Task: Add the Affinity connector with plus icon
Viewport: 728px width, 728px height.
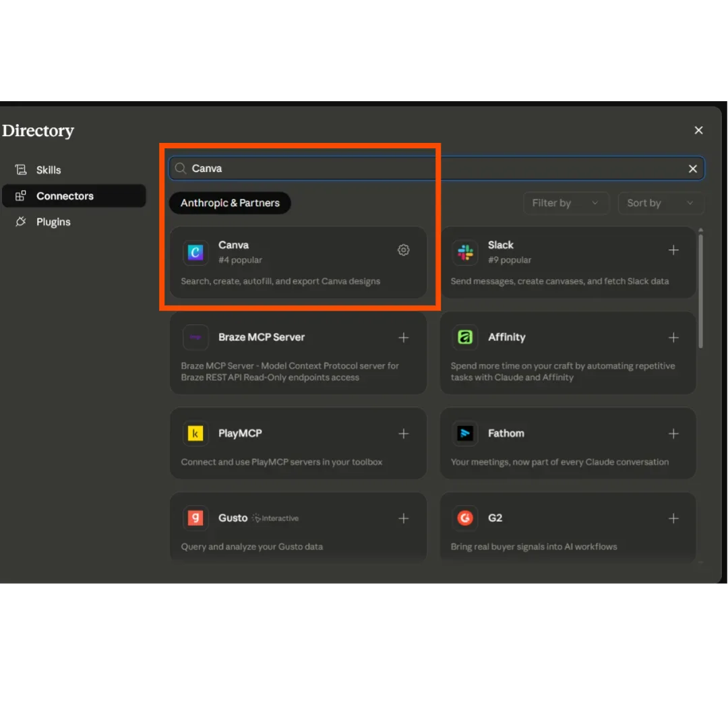Action: [x=673, y=337]
